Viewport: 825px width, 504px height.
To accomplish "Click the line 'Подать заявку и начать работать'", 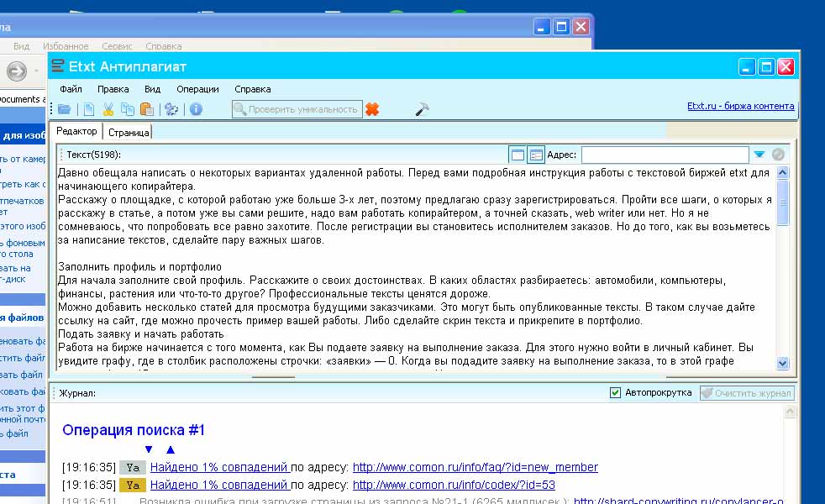I will point(141,334).
